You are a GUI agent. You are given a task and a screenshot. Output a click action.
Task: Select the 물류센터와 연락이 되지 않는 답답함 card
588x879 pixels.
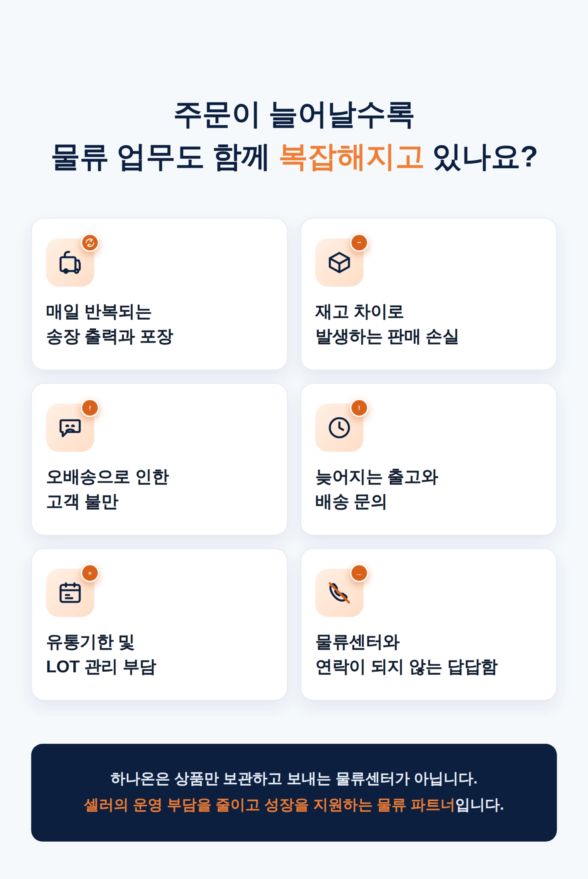tap(429, 625)
